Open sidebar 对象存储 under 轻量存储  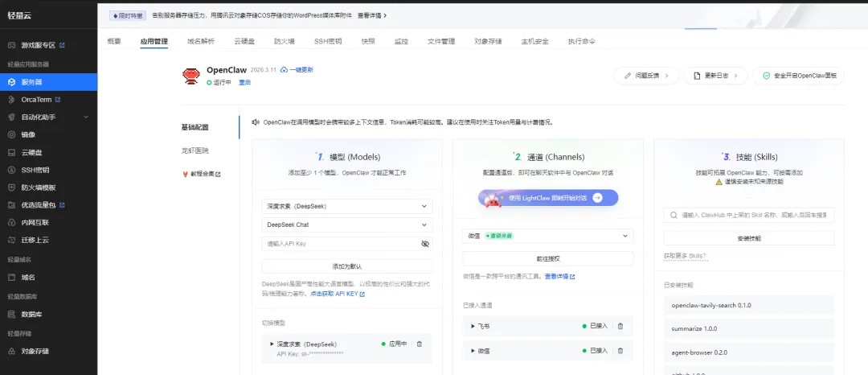click(35, 351)
